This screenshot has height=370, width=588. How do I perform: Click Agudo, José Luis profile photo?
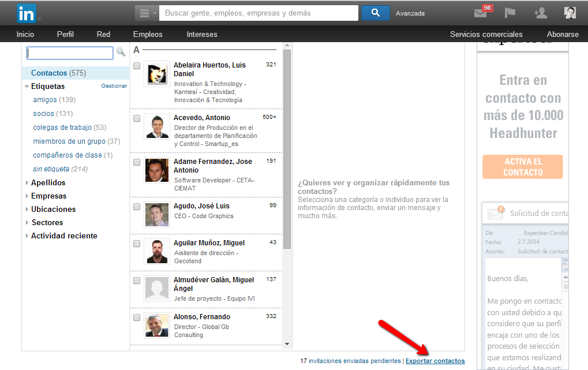click(x=157, y=215)
